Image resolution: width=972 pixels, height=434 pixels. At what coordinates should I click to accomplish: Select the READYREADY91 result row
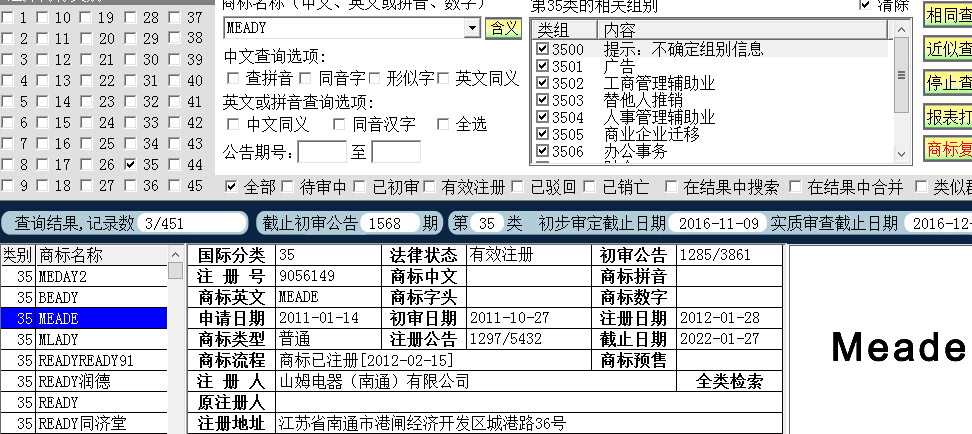[84, 361]
